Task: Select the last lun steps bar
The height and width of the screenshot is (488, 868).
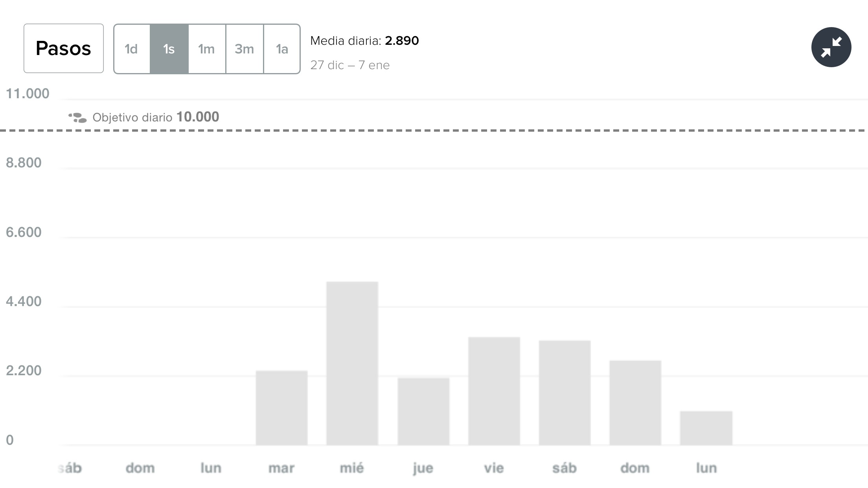Action: (x=706, y=428)
